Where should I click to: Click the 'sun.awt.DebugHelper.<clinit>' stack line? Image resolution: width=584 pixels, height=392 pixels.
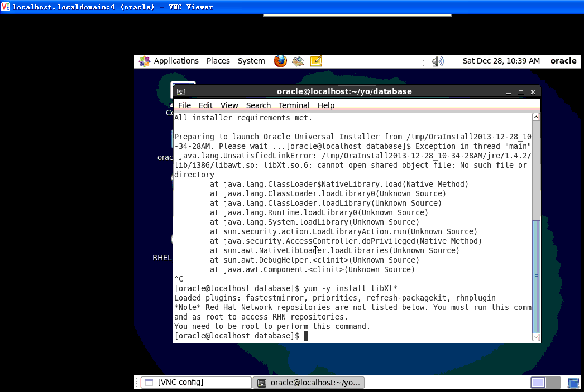(314, 260)
